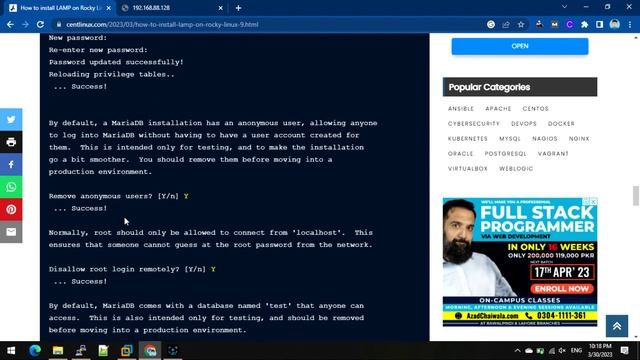640x360 pixels.
Task: Click the page vertical scrollbar thumb
Action: (x=635, y=196)
